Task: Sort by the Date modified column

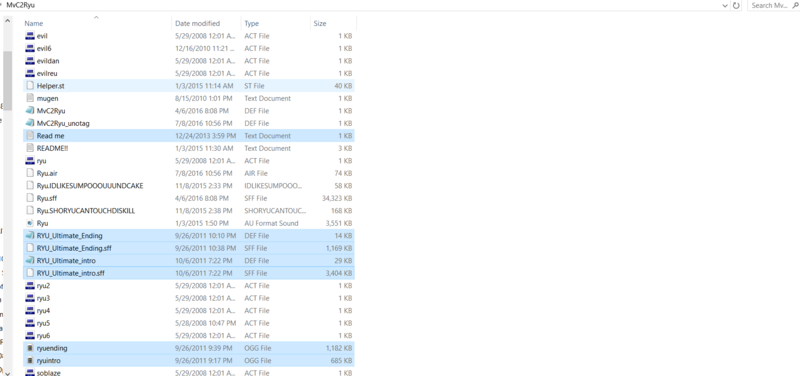Action: tap(206, 23)
